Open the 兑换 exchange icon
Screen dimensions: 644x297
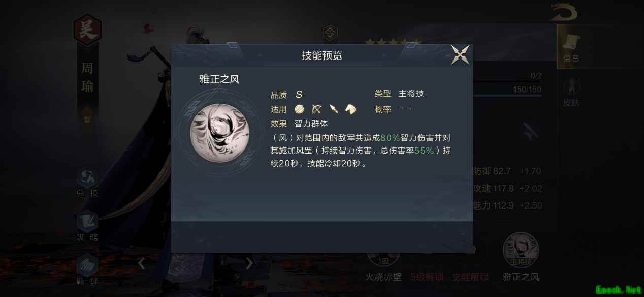[87, 182]
